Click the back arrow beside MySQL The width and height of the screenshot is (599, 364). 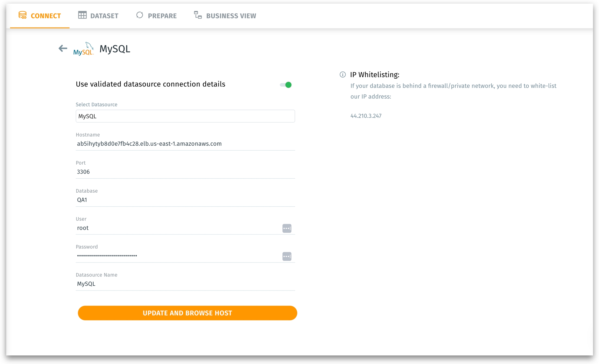pos(63,48)
